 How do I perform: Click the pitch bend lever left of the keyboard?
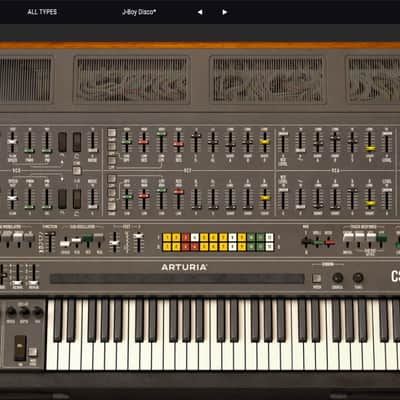[x=20, y=348]
